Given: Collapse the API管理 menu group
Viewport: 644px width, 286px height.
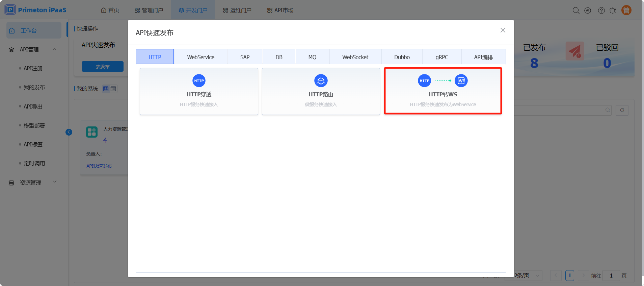Looking at the screenshot, I should click(x=55, y=49).
